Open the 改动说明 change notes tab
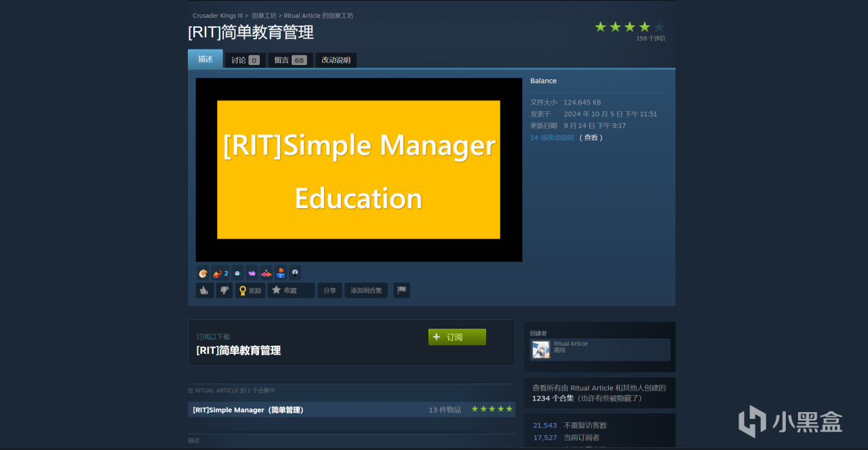 336,60
